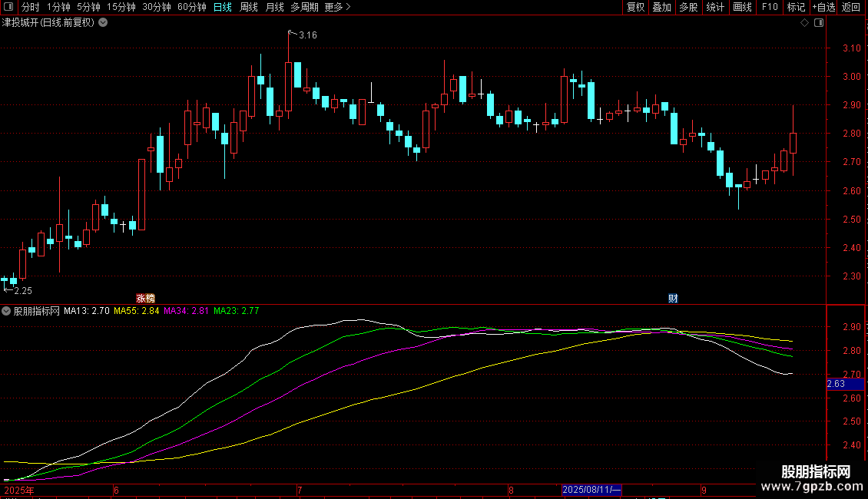Open dropdown next to 津投城开 title

pyautogui.click(x=103, y=23)
